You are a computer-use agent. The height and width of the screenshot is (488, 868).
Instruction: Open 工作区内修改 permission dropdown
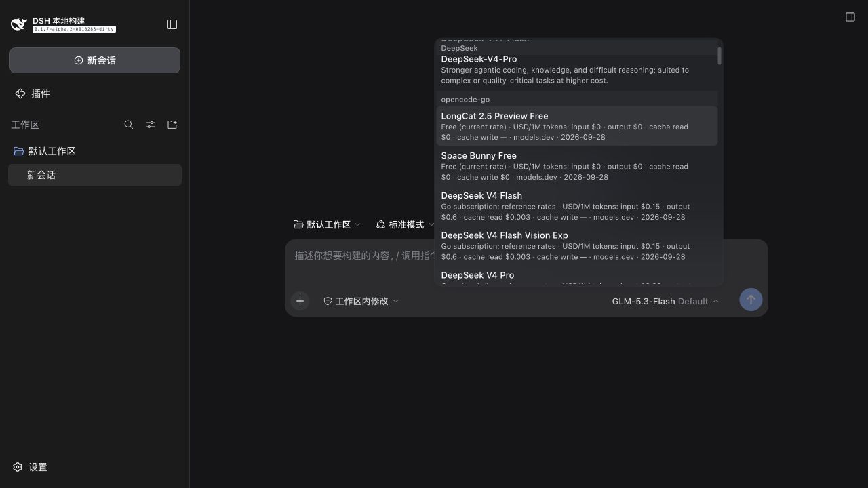(361, 301)
